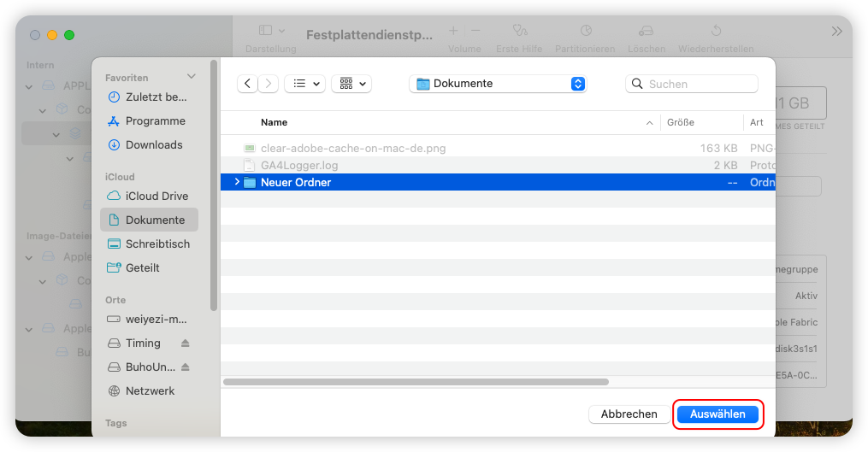Click the Suchen search field
Image resolution: width=868 pixels, height=452 pixels.
click(692, 84)
